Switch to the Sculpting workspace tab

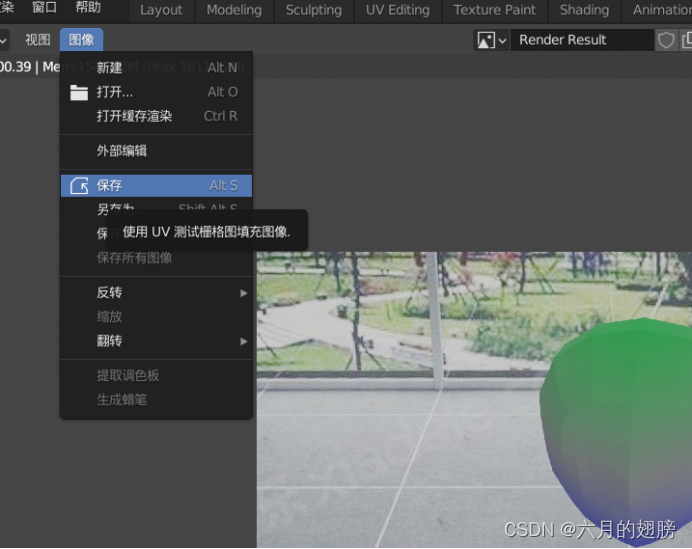point(313,10)
